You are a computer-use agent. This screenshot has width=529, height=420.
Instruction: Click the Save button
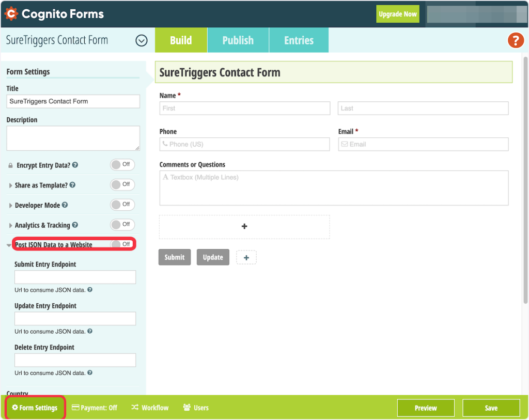coord(491,408)
